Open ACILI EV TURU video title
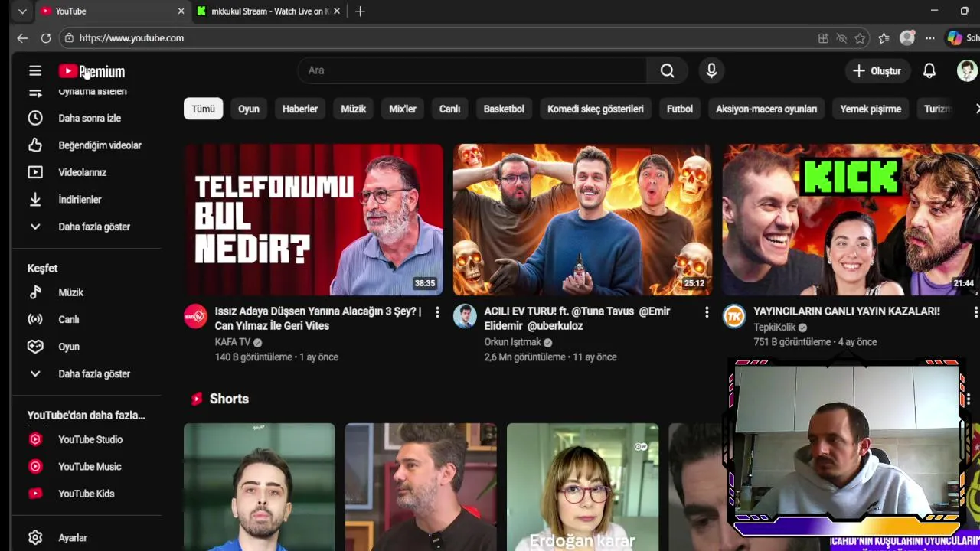 577,318
